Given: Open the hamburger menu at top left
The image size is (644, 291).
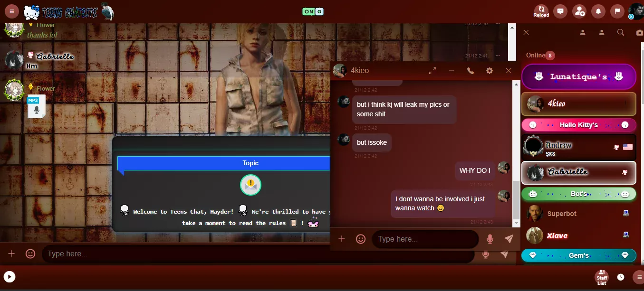Looking at the screenshot, I should tap(11, 11).
